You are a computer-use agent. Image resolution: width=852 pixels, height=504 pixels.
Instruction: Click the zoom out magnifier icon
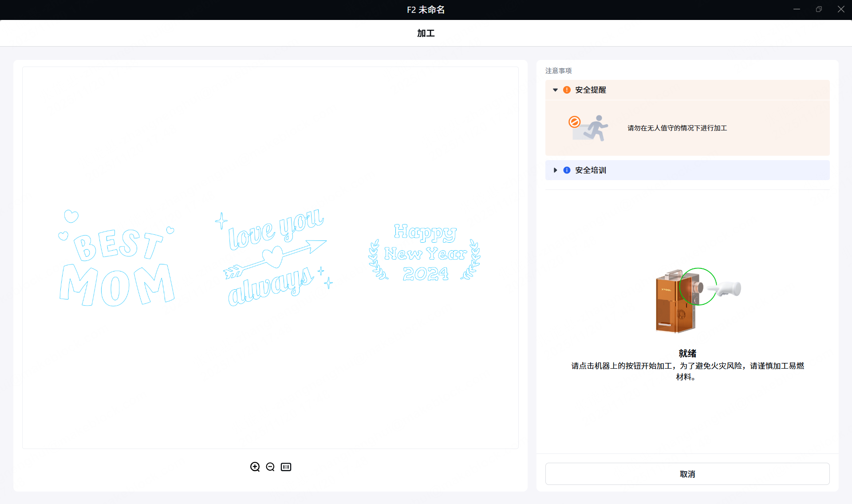[270, 467]
